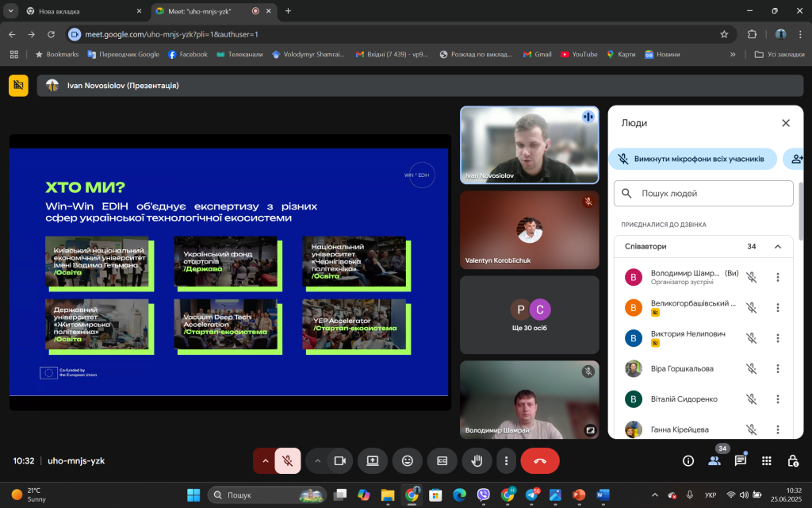Unmute microphone in Meet control bar
812x508 pixels.
pyautogui.click(x=287, y=461)
